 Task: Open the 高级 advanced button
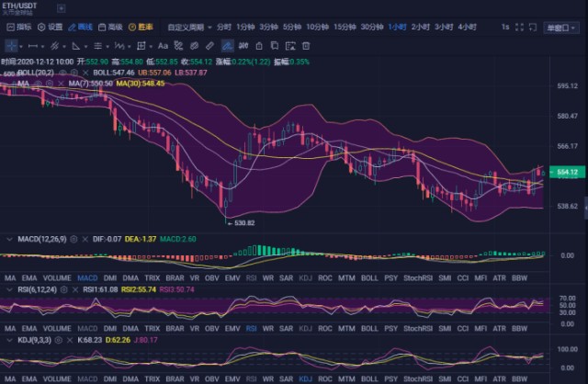[x=110, y=27]
